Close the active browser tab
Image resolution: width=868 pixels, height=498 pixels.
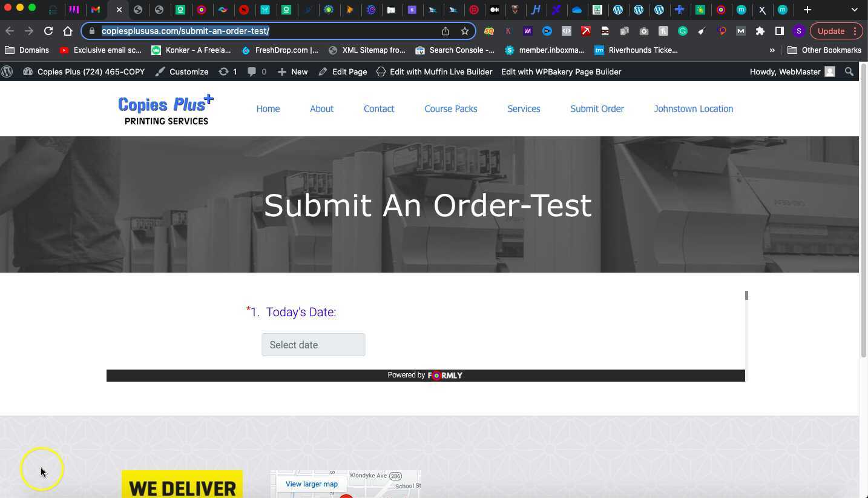119,10
